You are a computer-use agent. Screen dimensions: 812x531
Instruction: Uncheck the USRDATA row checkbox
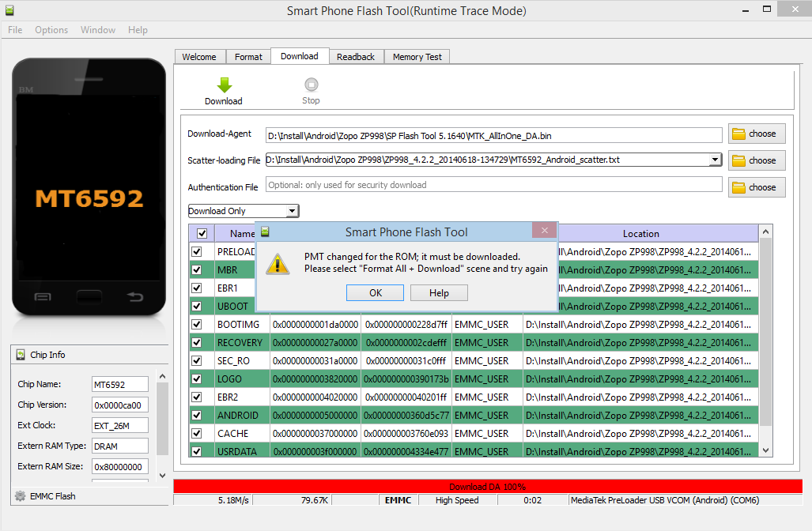point(197,451)
